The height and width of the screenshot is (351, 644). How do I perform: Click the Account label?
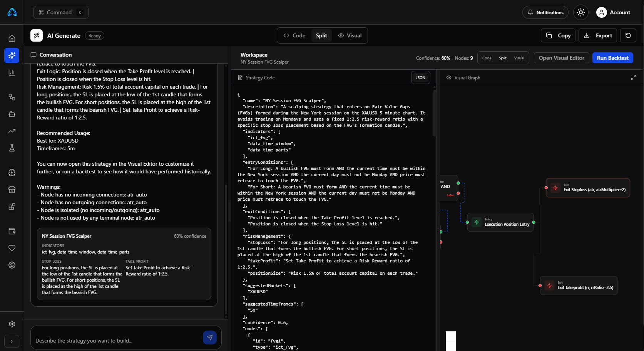click(620, 12)
